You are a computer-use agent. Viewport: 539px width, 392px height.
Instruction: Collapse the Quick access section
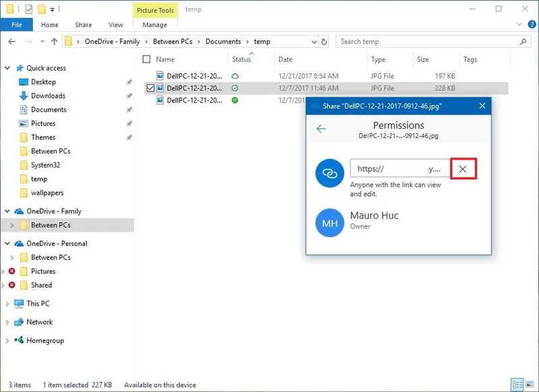pyautogui.click(x=7, y=68)
